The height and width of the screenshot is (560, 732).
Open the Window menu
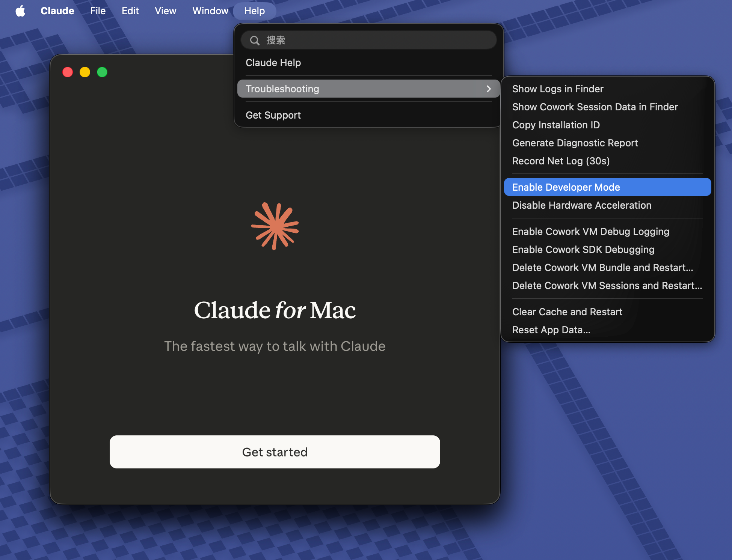click(210, 11)
